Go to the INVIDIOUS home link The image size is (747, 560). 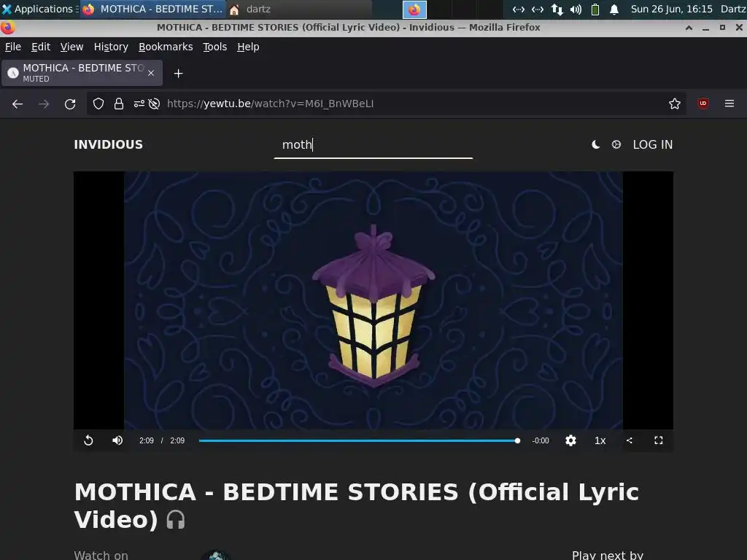(x=109, y=144)
